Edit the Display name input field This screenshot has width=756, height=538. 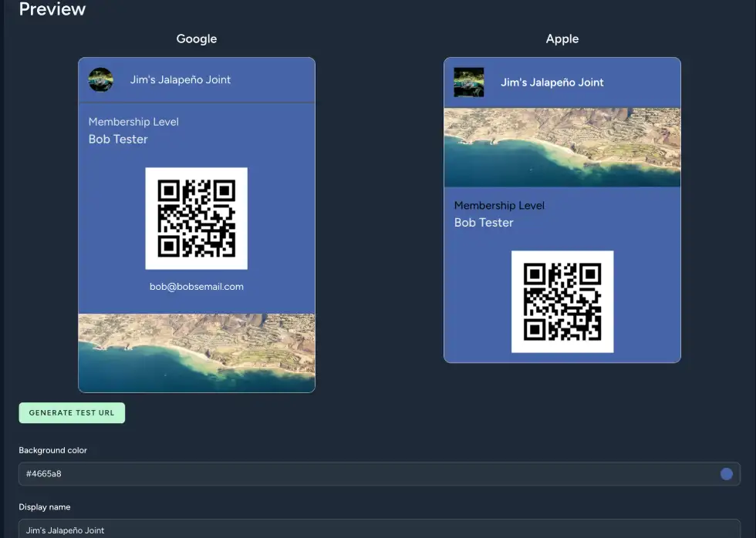pos(379,529)
